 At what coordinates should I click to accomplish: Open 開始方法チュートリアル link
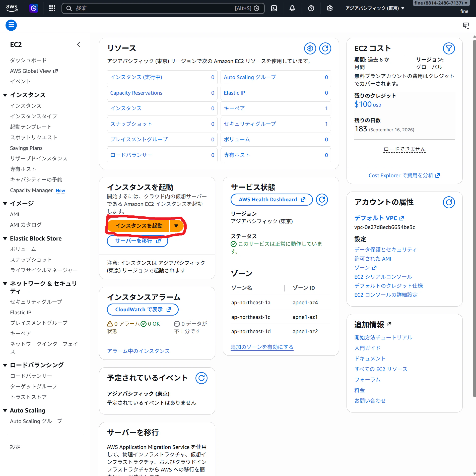383,337
